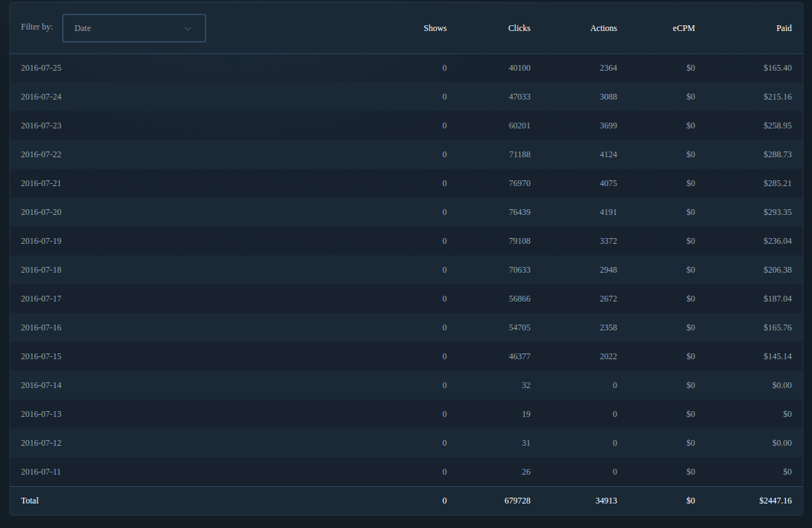Click the Paid column header
This screenshot has height=528, width=812.
pyautogui.click(x=784, y=28)
